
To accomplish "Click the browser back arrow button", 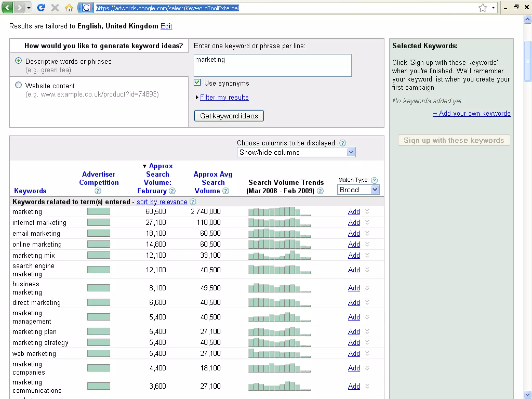I will 7,8.
